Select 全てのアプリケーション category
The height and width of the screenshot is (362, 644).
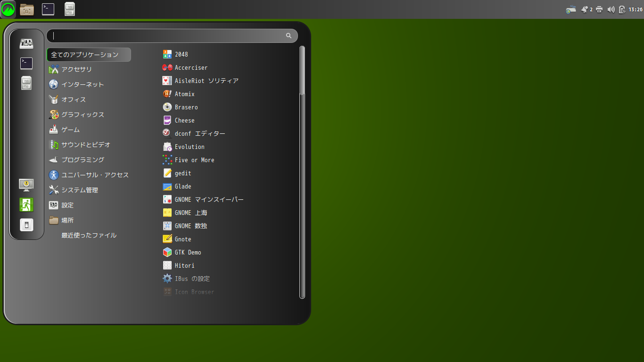pos(89,55)
